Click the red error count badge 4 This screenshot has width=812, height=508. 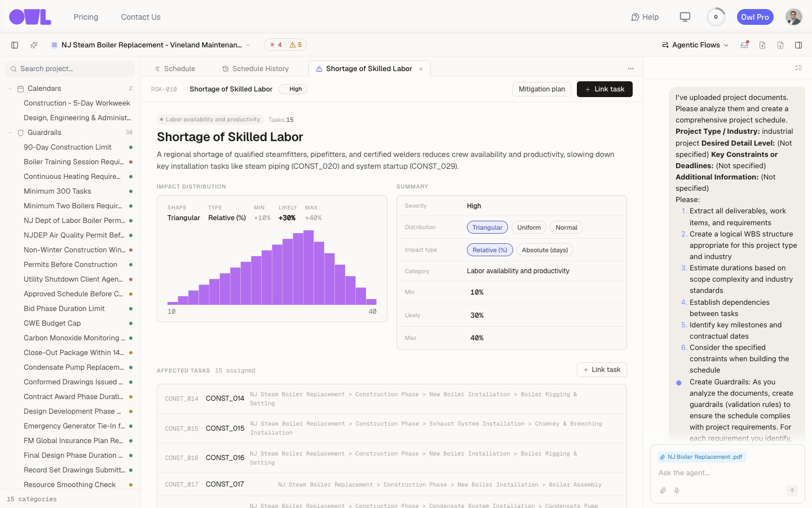click(x=276, y=45)
